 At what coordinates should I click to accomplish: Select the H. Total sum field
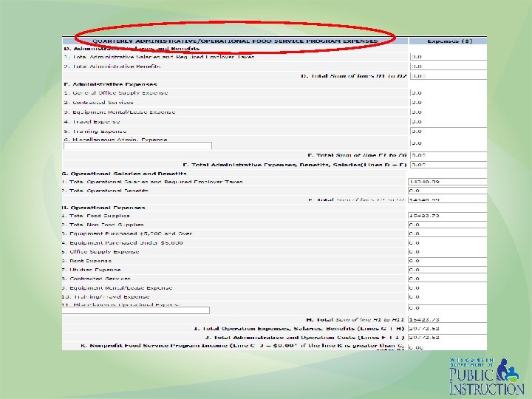point(447,320)
